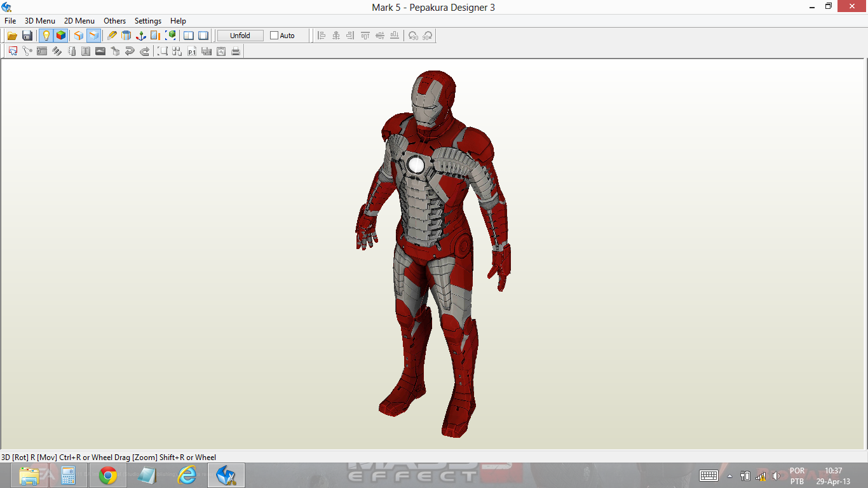Screen dimensions: 868x488
Task: Open the tilted blue notepad taskbar app
Action: pyautogui.click(x=147, y=475)
